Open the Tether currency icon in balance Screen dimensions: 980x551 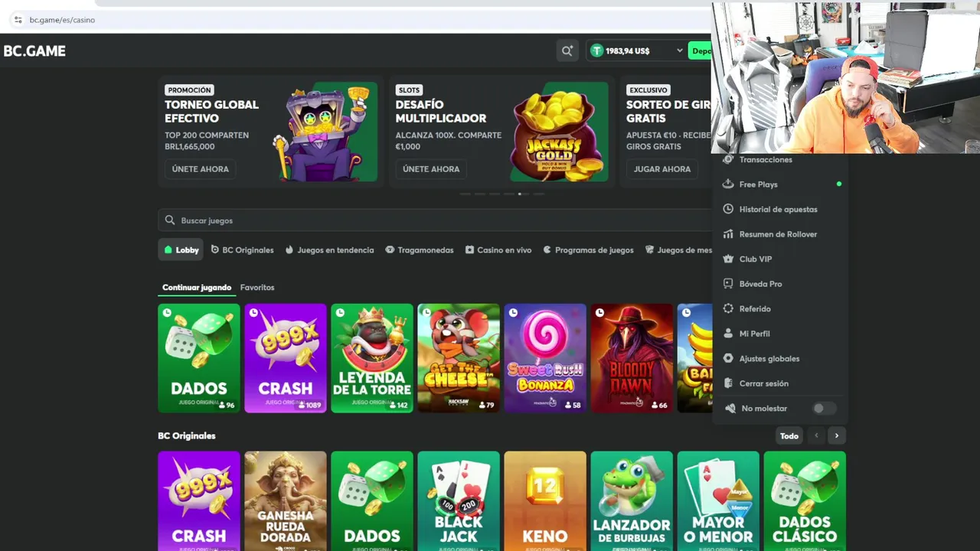click(x=597, y=51)
